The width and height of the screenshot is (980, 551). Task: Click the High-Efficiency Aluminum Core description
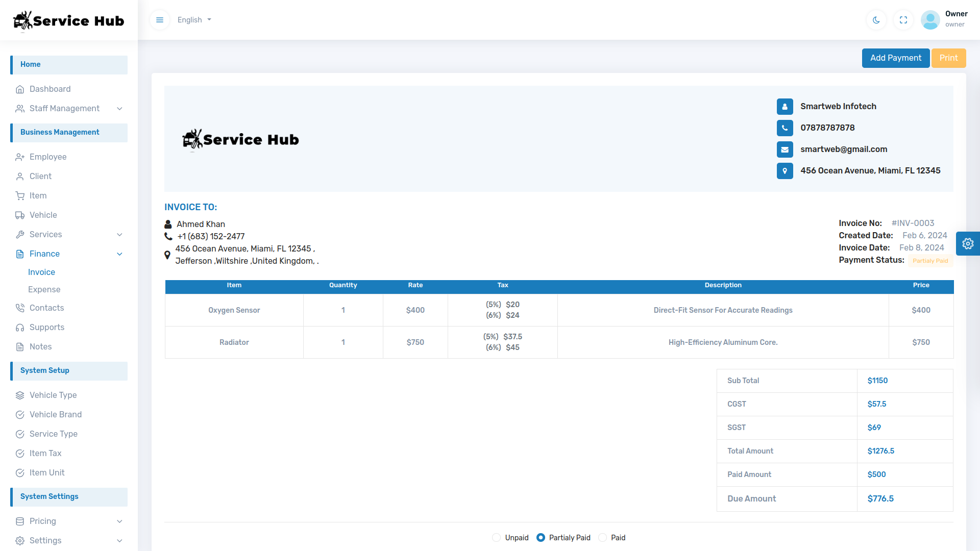click(x=723, y=342)
